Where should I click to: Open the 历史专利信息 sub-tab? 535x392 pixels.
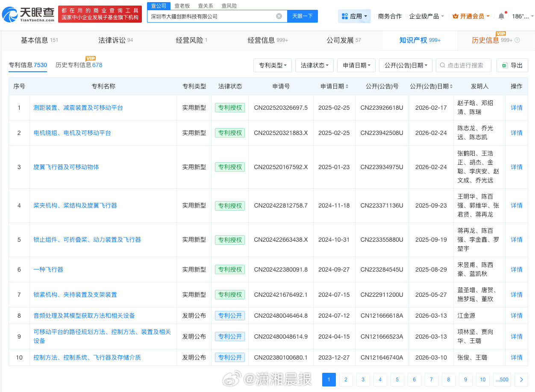79,65
